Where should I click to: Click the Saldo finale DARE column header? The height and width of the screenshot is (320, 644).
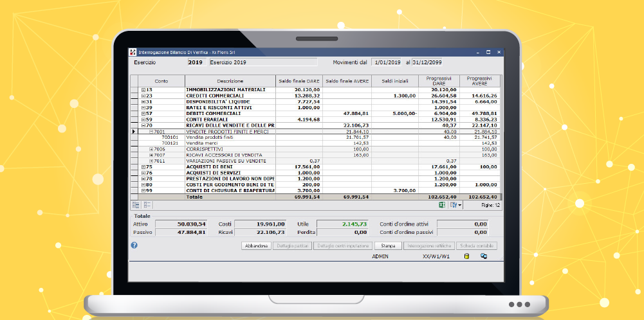[299, 81]
